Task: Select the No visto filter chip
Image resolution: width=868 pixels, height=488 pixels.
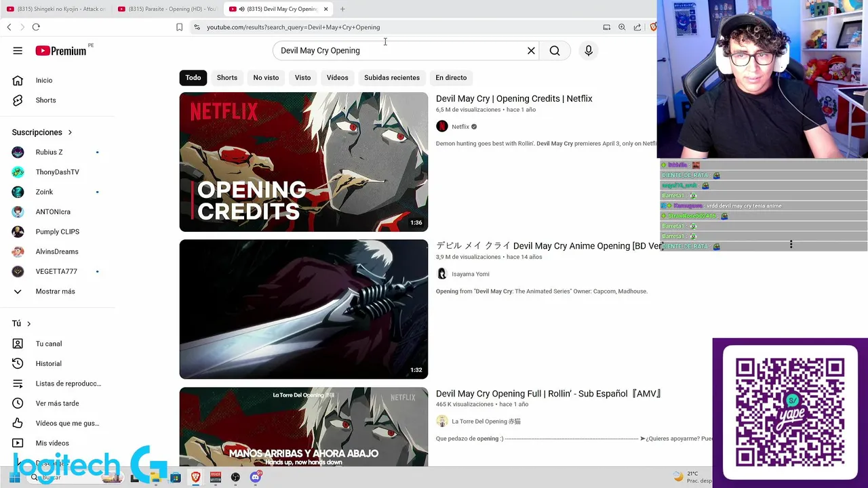Action: click(266, 77)
